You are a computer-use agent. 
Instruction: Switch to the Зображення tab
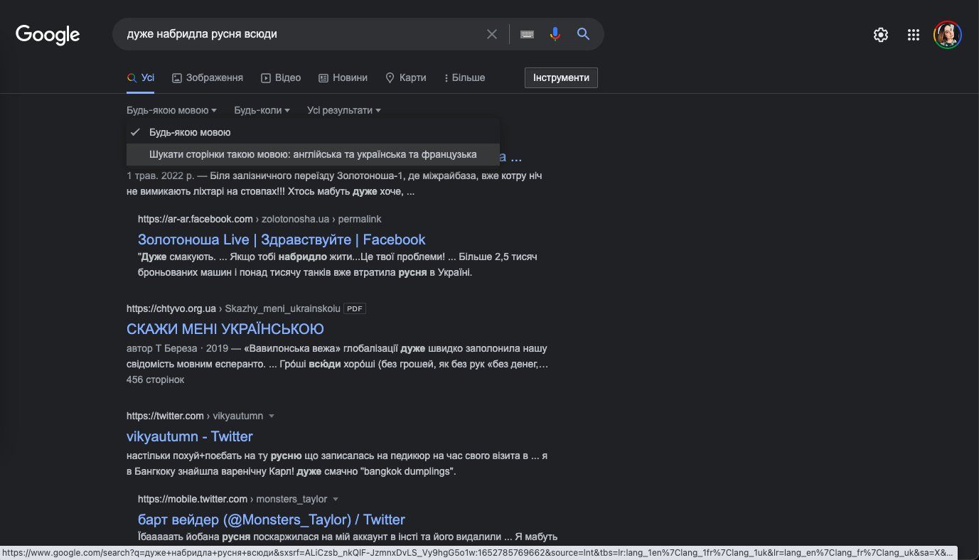pyautogui.click(x=208, y=77)
